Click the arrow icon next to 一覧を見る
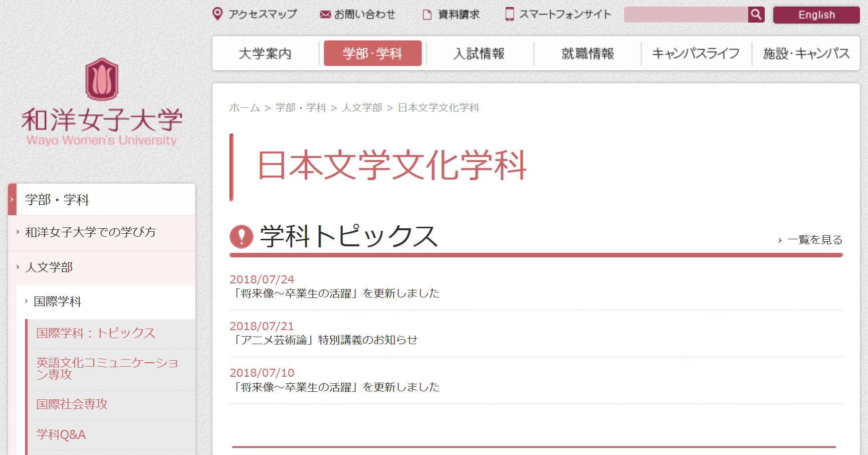Viewport: 868px width, 455px height. point(780,240)
